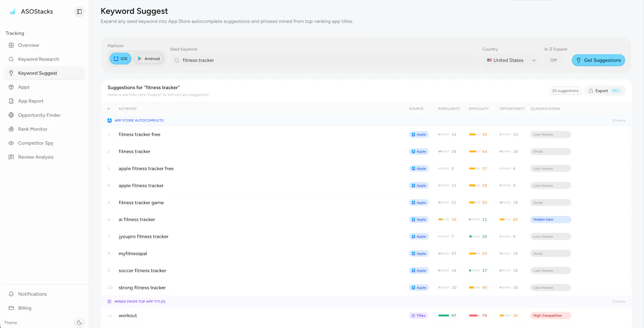The width and height of the screenshot is (644, 328).
Task: Open the Country dropdown
Action: click(511, 60)
